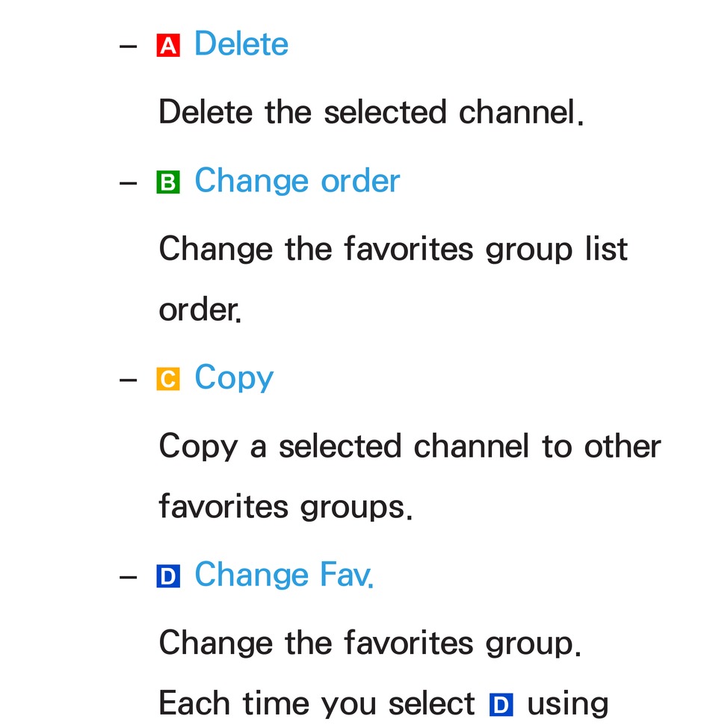The height and width of the screenshot is (728, 710).
Task: Click the 'Change the favorites group.' sentence
Action: 370,644
